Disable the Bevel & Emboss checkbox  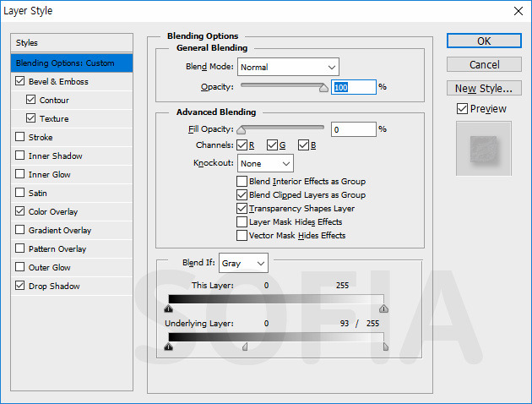(x=20, y=81)
